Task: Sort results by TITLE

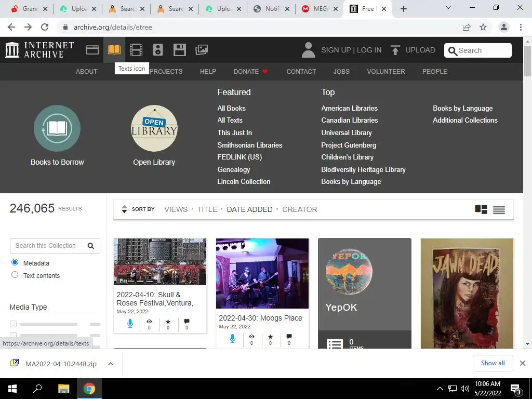Action: pos(207,209)
